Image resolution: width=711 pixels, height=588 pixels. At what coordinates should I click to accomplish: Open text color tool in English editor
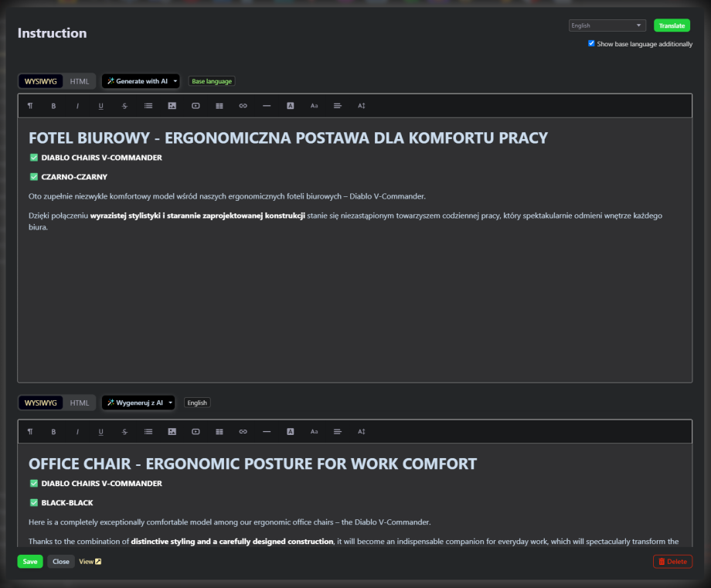coord(291,432)
